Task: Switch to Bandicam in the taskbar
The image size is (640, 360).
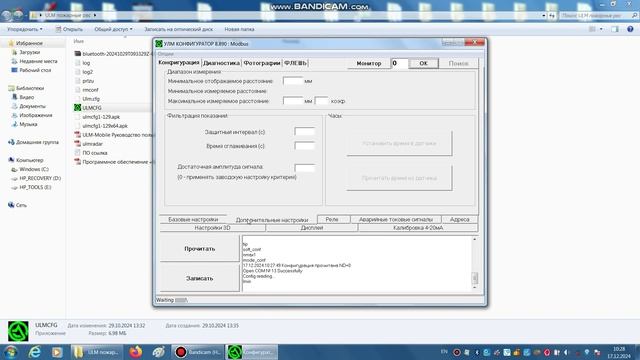Action: pyautogui.click(x=198, y=352)
